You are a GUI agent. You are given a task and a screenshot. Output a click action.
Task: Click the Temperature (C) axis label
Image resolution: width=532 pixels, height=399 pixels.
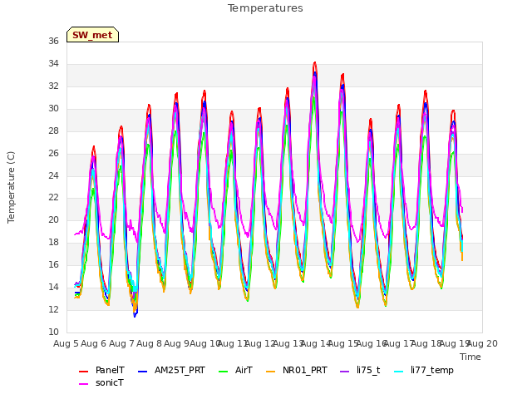coord(11,187)
